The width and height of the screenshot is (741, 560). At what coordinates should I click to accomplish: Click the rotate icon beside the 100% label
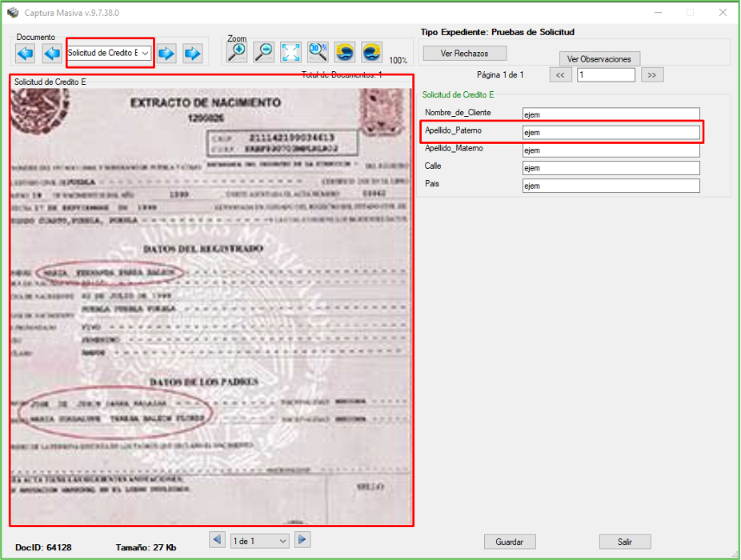tap(371, 52)
